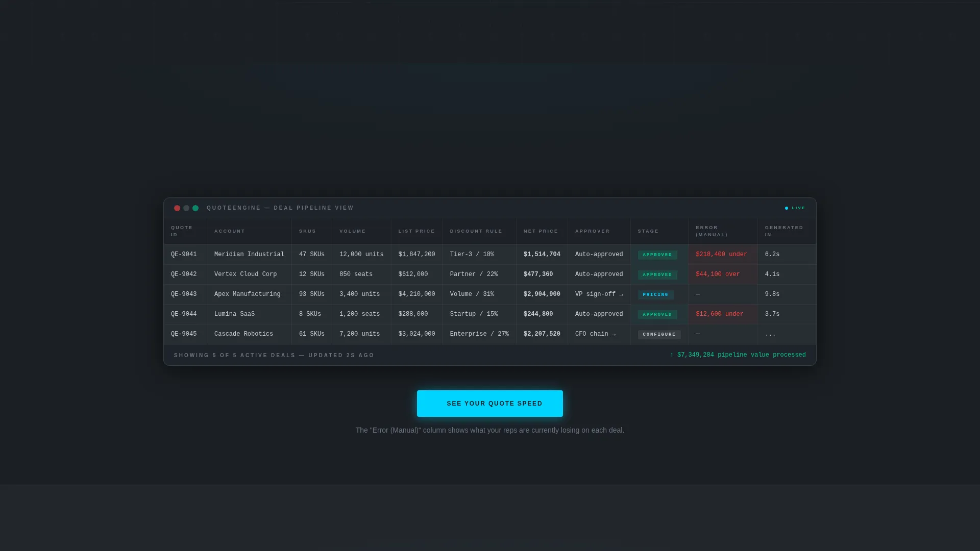Screen dimensions: 980x551
Task: Click the Partner / 22% discount rule
Action: [x=474, y=274]
